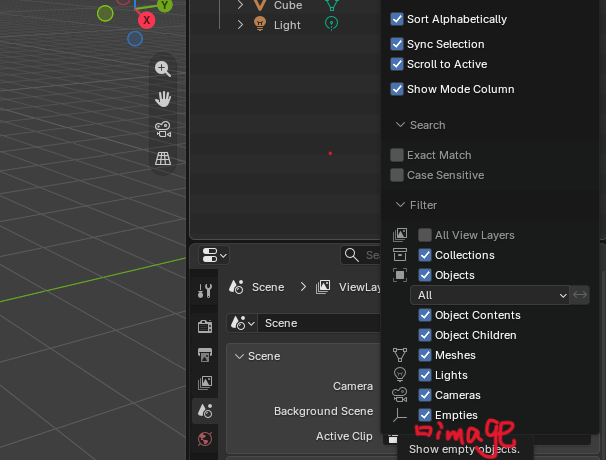Click the green Y axis gizmo
Screen dimensions: 606x460
coord(165,5)
